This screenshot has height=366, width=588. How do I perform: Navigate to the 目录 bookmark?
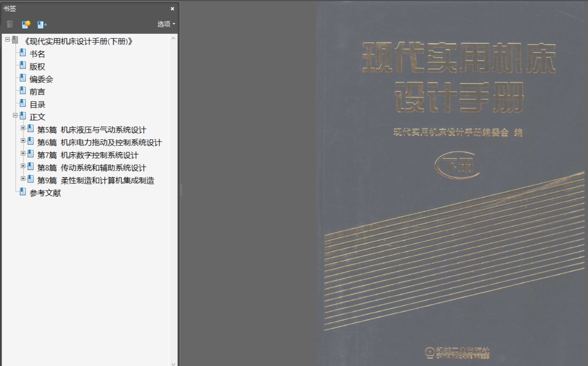point(37,105)
